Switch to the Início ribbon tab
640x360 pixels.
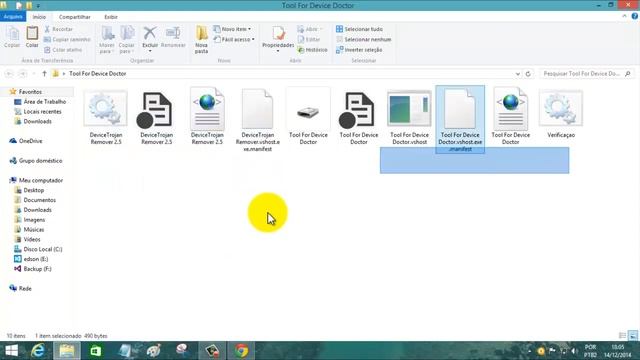[x=39, y=17]
